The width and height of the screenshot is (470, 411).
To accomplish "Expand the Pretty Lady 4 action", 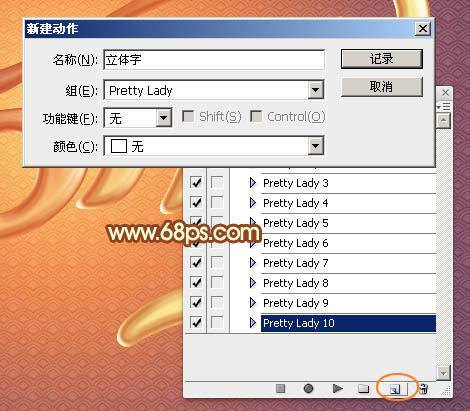I will [253, 203].
